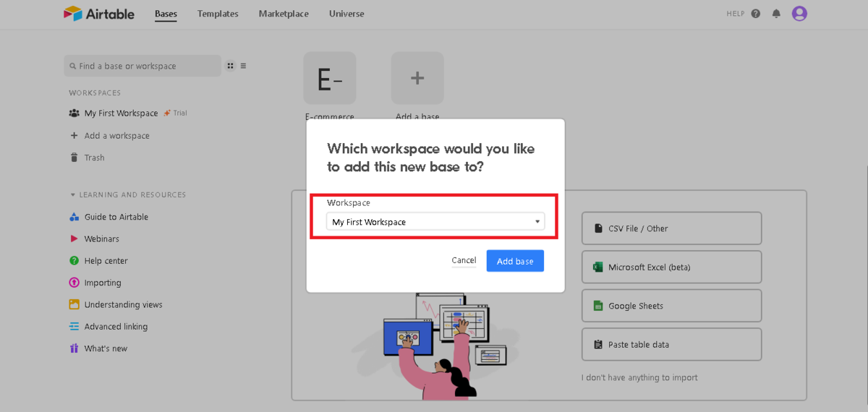This screenshot has height=412, width=868.
Task: Click the Add a base plus tile
Action: pos(417,78)
